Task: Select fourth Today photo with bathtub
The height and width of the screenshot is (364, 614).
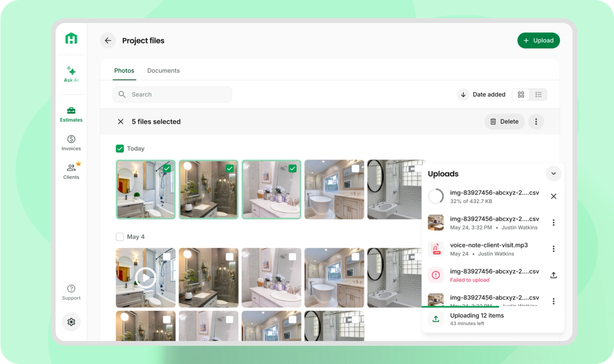Action: tap(356, 168)
